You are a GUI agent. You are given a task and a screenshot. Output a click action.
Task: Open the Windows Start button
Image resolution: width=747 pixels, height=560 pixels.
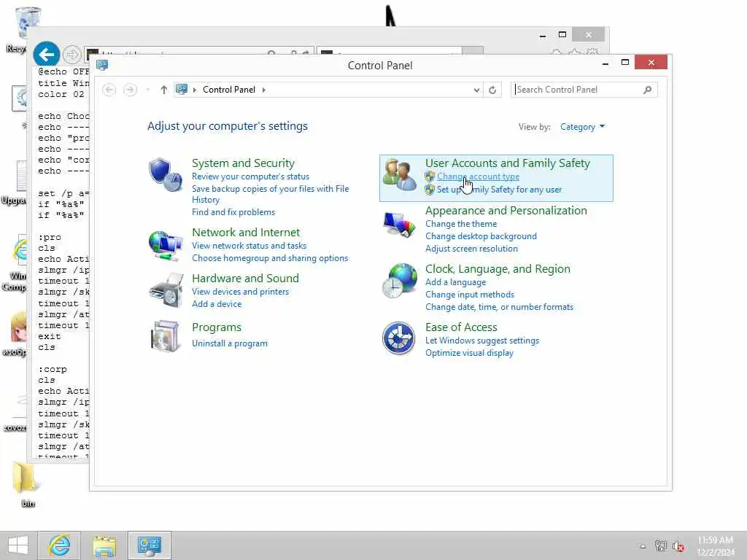click(x=18, y=545)
